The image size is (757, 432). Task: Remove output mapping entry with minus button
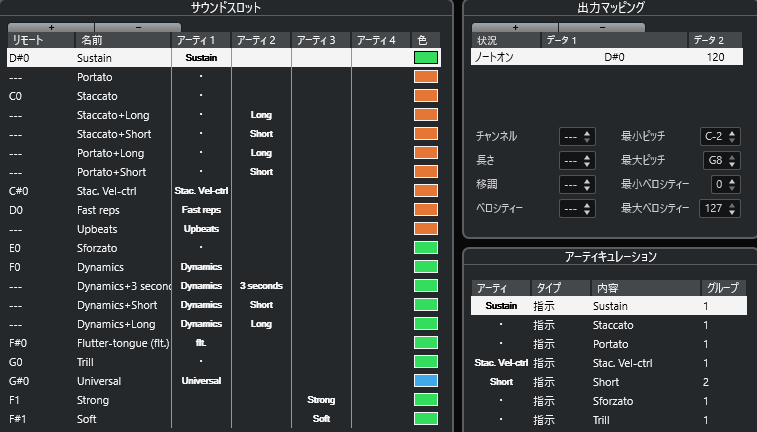[602, 28]
